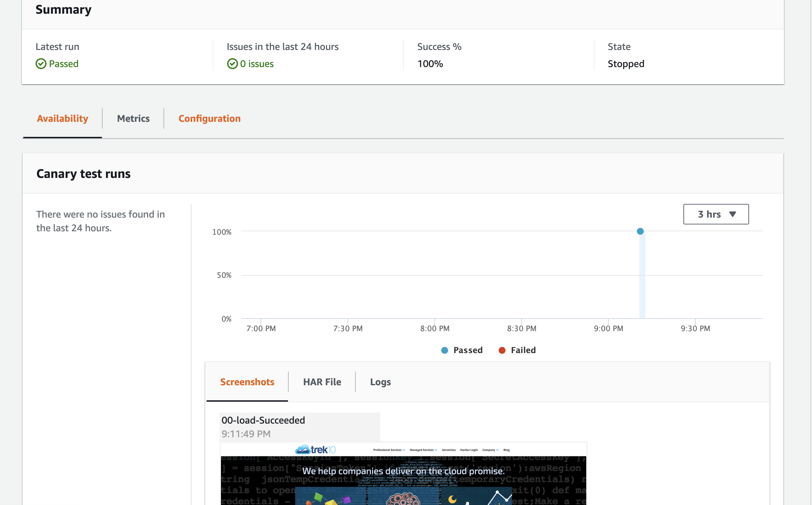Screen dimensions: 812x505
Task: Switch to the HAR File tab
Action: tap(322, 382)
